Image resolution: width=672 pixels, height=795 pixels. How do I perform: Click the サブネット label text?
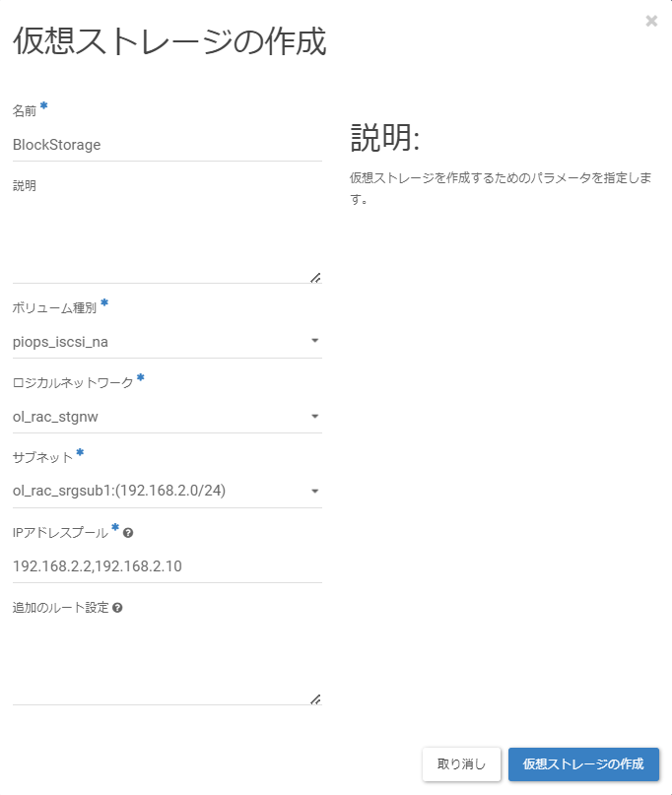click(x=42, y=457)
